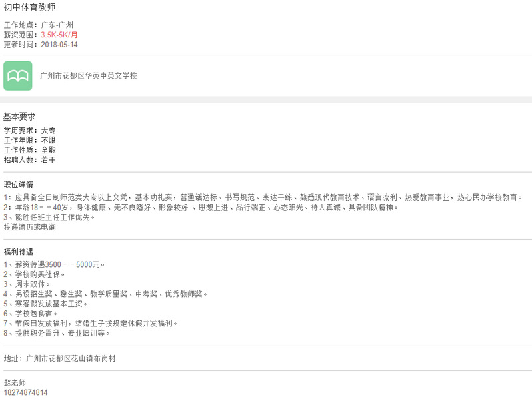Click the contact name 赵老师
The width and height of the screenshot is (532, 405).
pyautogui.click(x=15, y=382)
